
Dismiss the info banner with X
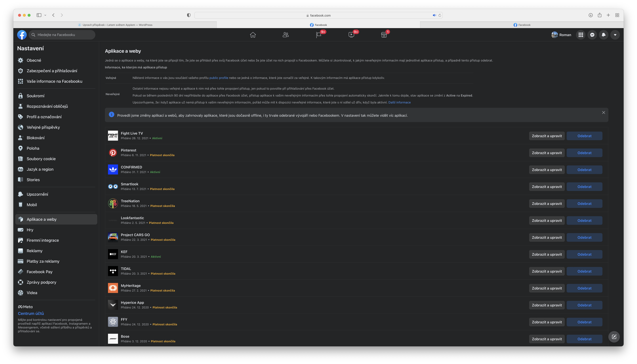pos(604,113)
